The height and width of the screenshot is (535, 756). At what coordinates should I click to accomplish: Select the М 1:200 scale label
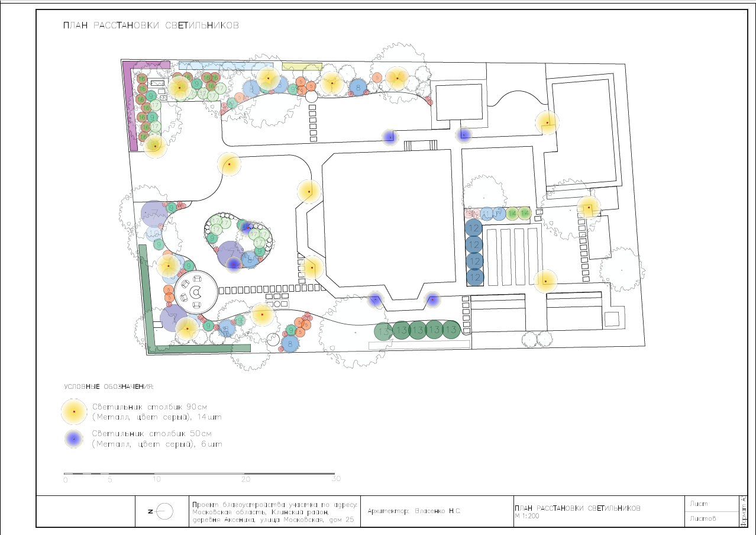pos(526,516)
